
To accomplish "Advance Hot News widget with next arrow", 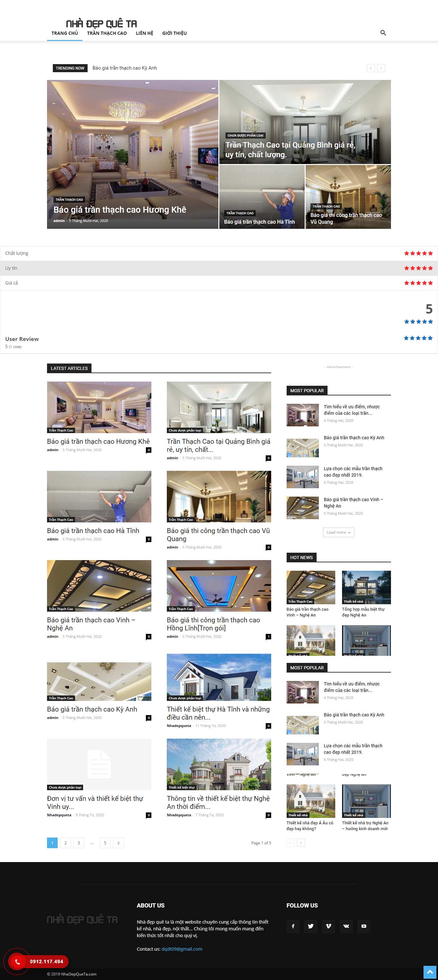I will click(301, 843).
